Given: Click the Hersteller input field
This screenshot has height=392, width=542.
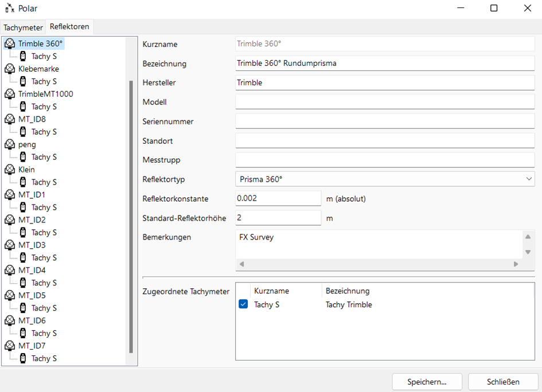Looking at the screenshot, I should 385,83.
